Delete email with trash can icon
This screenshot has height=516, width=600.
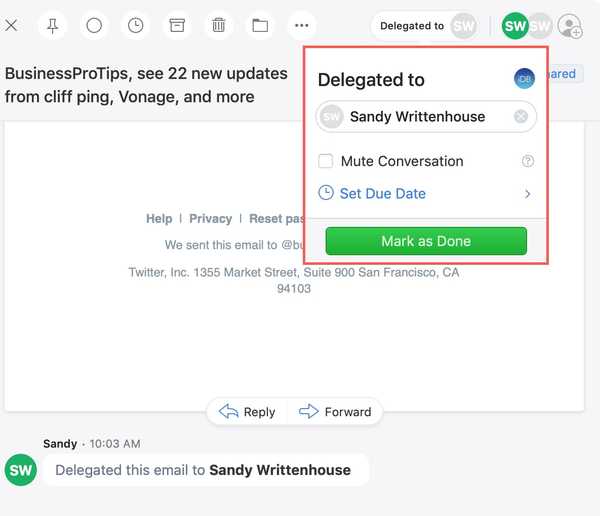pos(218,26)
